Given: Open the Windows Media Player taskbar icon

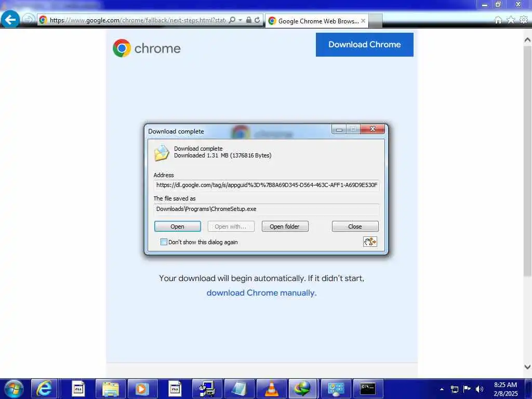Looking at the screenshot, I should pyautogui.click(x=142, y=389).
